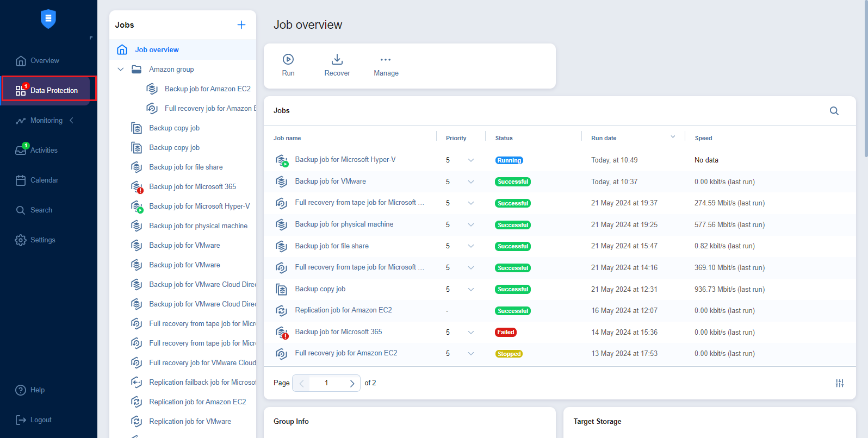Open priority dropdown for Backup job for VMware

[470, 182]
